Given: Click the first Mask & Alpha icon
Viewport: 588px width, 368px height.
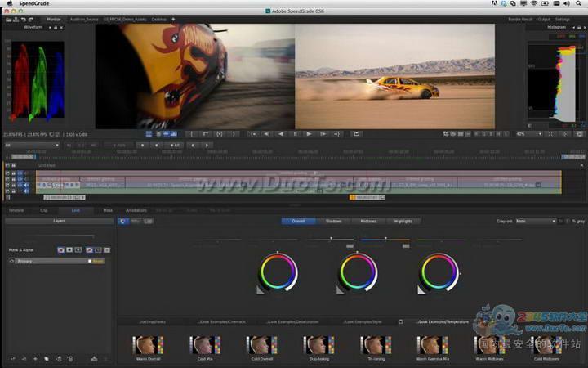Looking at the screenshot, I should click(61, 249).
